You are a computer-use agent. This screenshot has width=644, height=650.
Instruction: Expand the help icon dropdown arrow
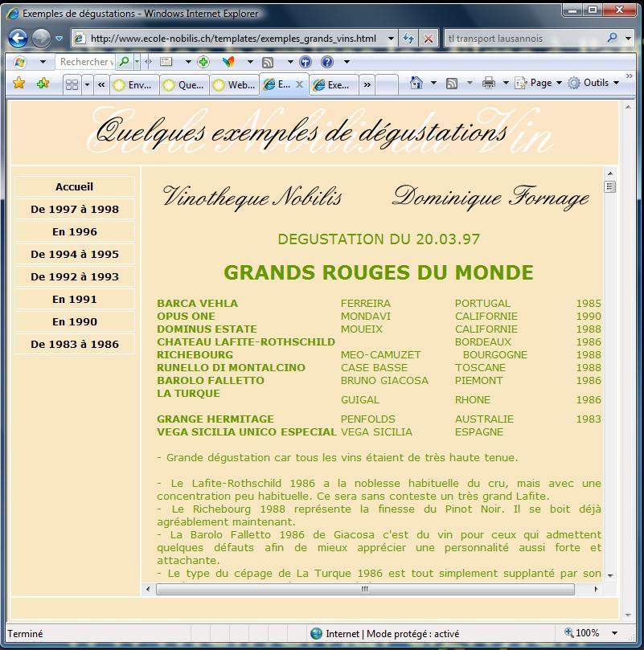(347, 62)
